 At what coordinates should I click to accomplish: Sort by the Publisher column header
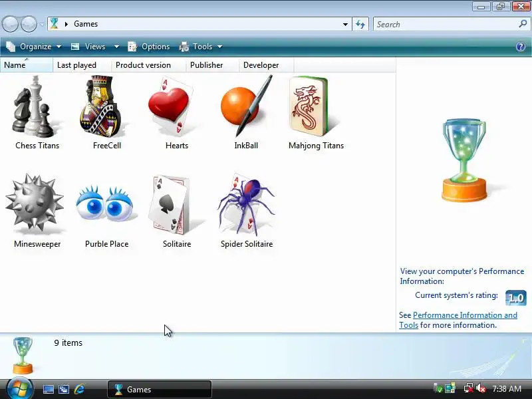(212, 65)
